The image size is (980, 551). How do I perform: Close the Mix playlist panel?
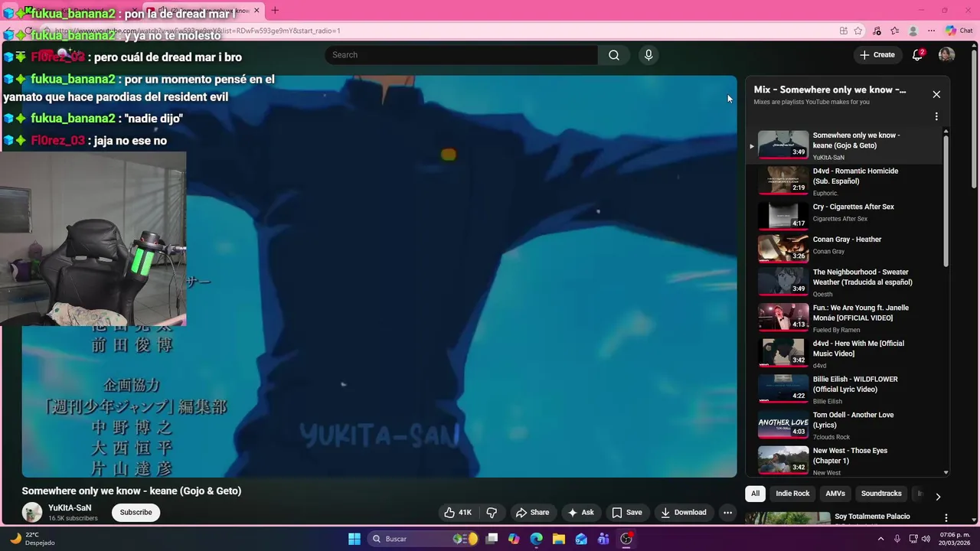click(x=936, y=94)
